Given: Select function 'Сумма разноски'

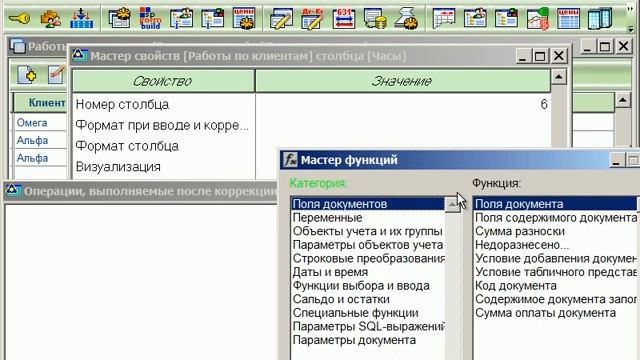Looking at the screenshot, I should (556, 231).
